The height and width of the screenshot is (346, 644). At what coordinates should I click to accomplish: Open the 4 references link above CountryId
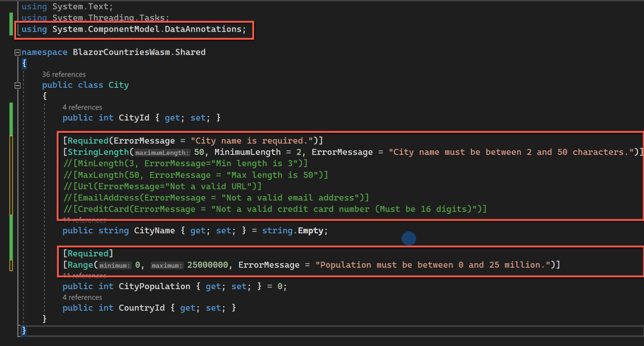click(x=82, y=297)
